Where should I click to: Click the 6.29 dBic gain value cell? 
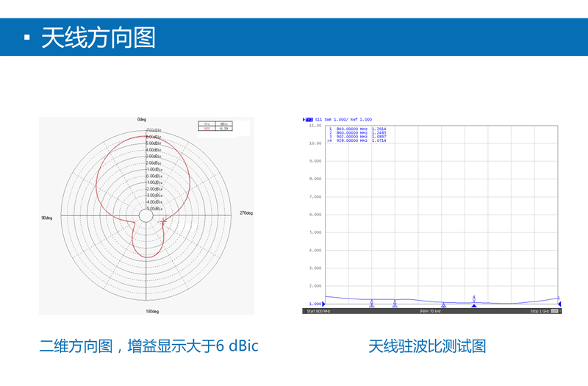tap(224, 129)
